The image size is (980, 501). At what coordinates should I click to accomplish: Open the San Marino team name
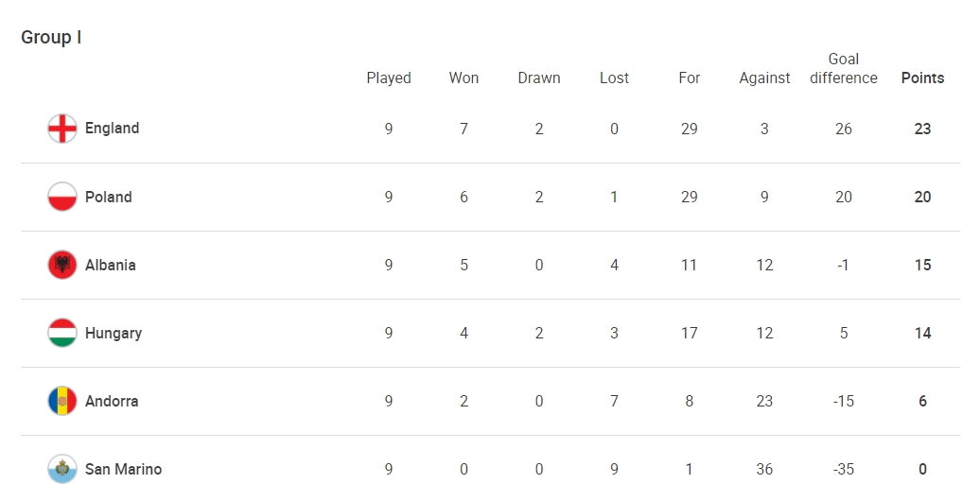tap(123, 469)
